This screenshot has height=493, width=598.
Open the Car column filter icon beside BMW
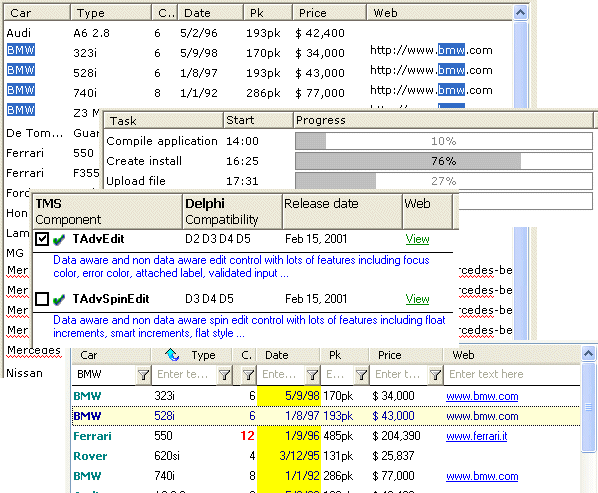(x=143, y=375)
